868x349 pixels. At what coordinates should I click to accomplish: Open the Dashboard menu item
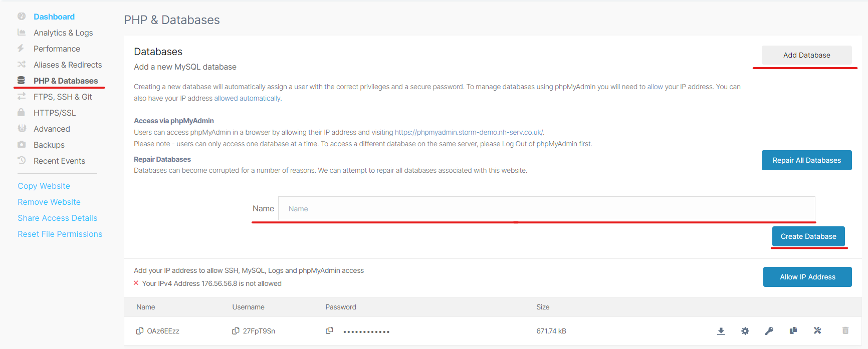54,17
